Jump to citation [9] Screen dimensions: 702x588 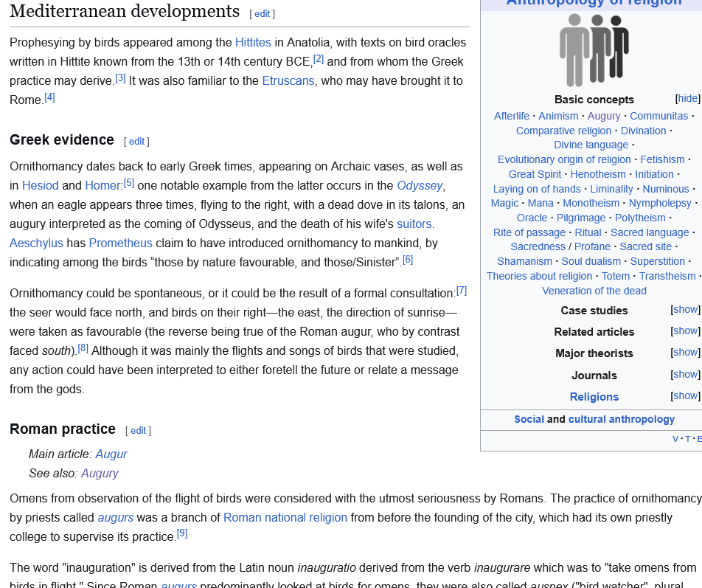click(182, 533)
